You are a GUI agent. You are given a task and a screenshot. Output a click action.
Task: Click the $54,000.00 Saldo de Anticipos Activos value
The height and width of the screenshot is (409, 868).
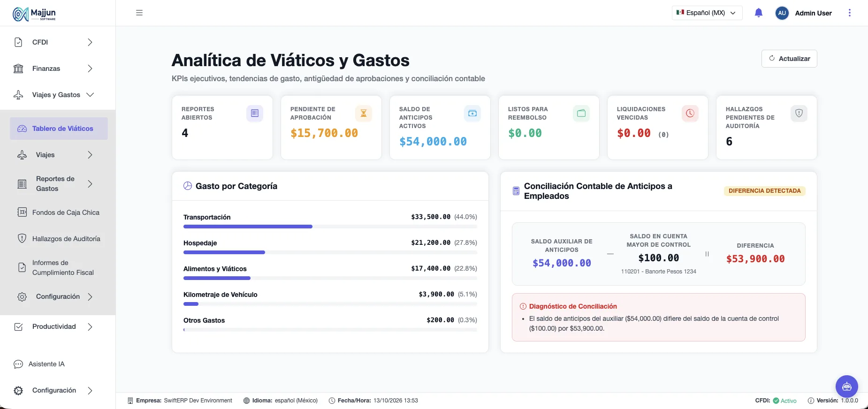click(433, 142)
